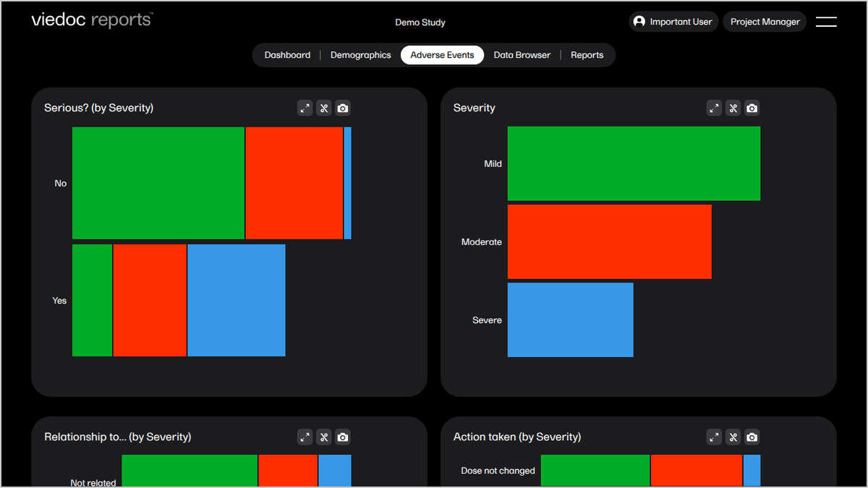Open the Important User account button
The width and height of the screenshot is (868, 488).
click(673, 22)
